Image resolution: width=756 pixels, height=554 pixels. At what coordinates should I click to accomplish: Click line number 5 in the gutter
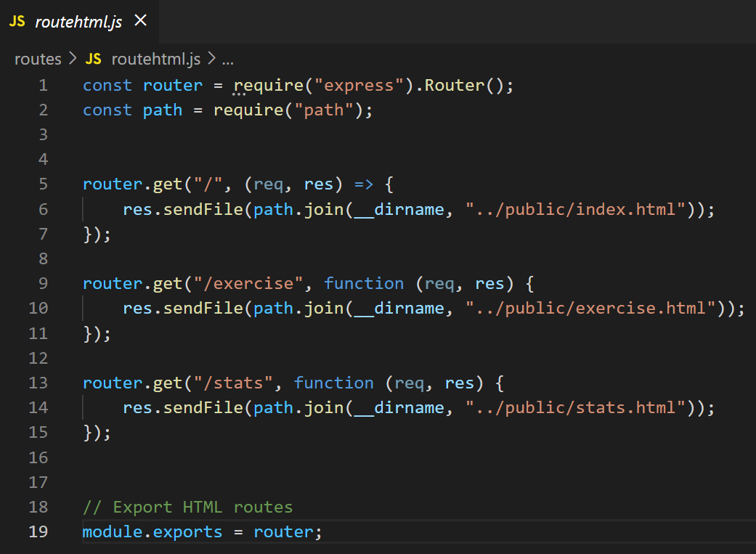(x=44, y=184)
